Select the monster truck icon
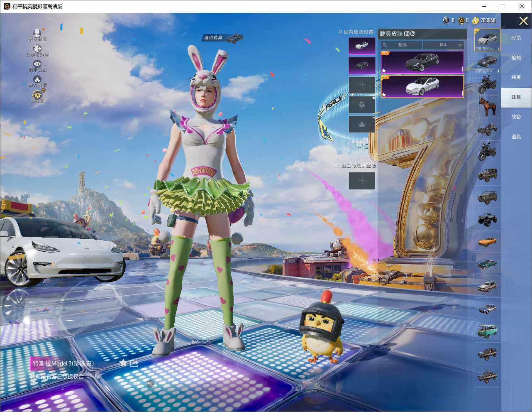532x412 pixels. (x=487, y=219)
